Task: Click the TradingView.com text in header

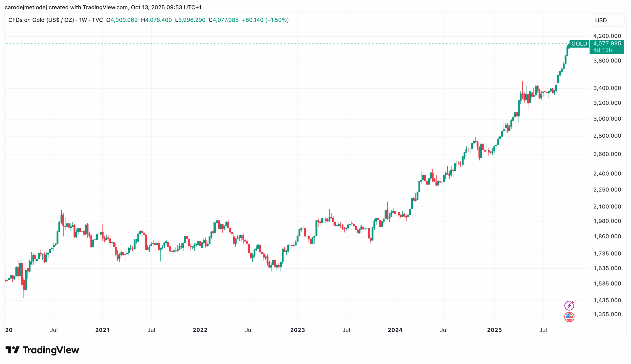Action: coord(105,7)
